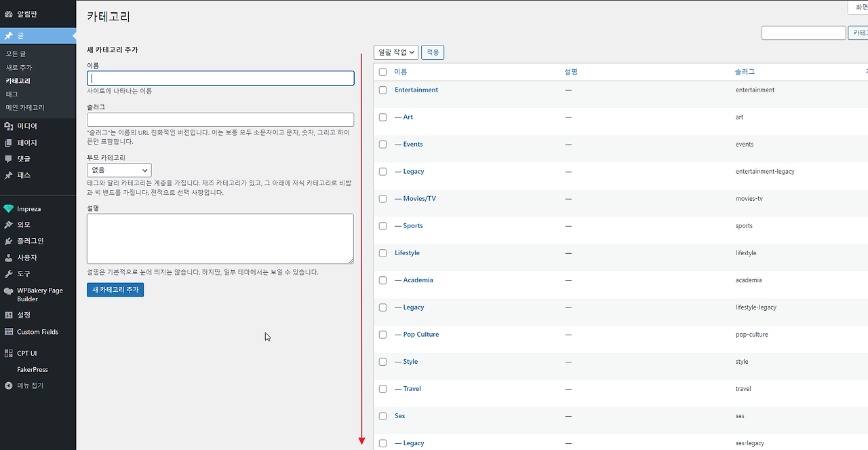Focus the 이름 name input field
Screen dimensions: 868x450
[x=220, y=78]
